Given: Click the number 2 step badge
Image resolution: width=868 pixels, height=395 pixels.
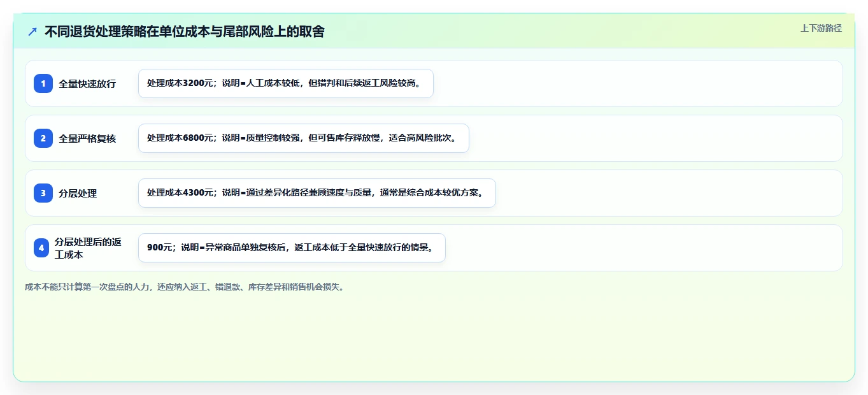Looking at the screenshot, I should 43,138.
